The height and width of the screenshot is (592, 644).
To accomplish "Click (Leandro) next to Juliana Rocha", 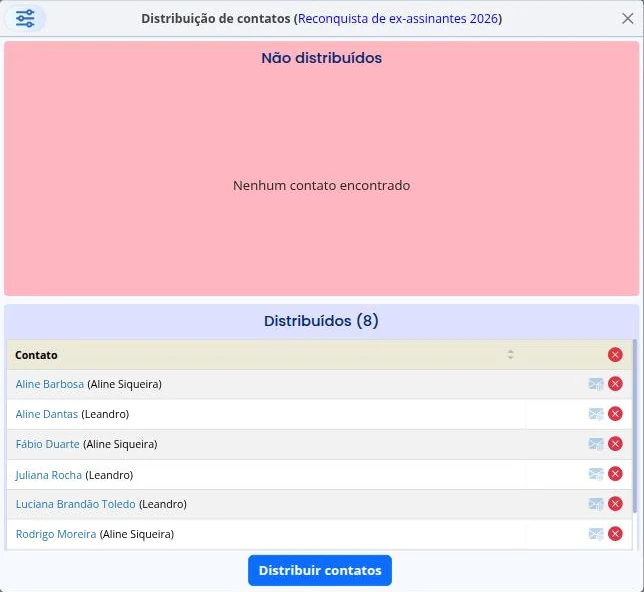I will [109, 475].
